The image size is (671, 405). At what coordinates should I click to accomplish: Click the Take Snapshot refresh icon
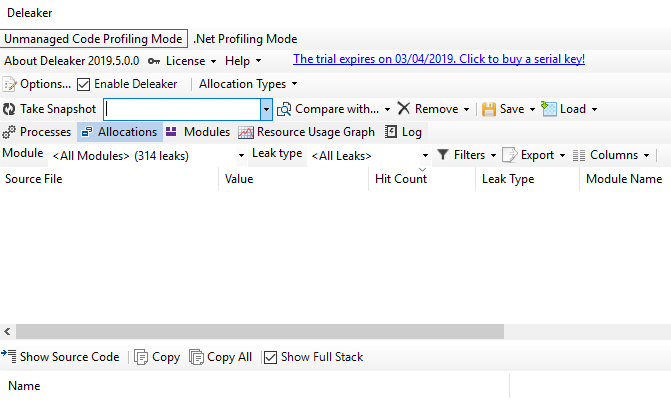tap(9, 109)
